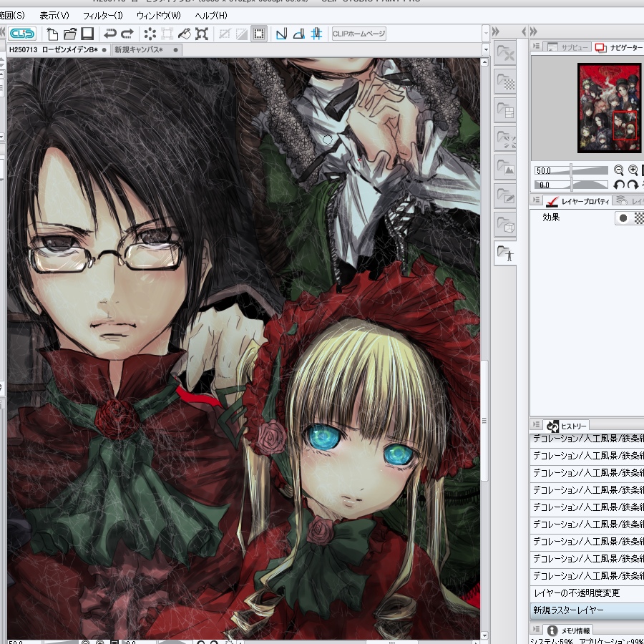Open the フィルター menu

(102, 16)
